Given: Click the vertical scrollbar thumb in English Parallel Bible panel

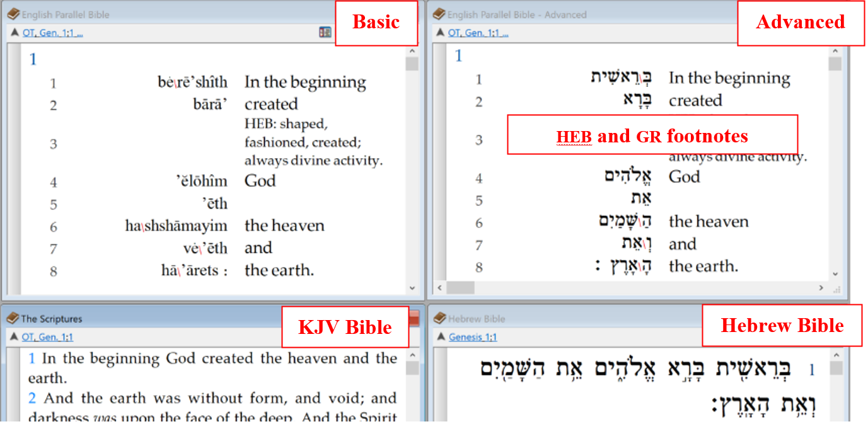Looking at the screenshot, I should coord(412,64).
